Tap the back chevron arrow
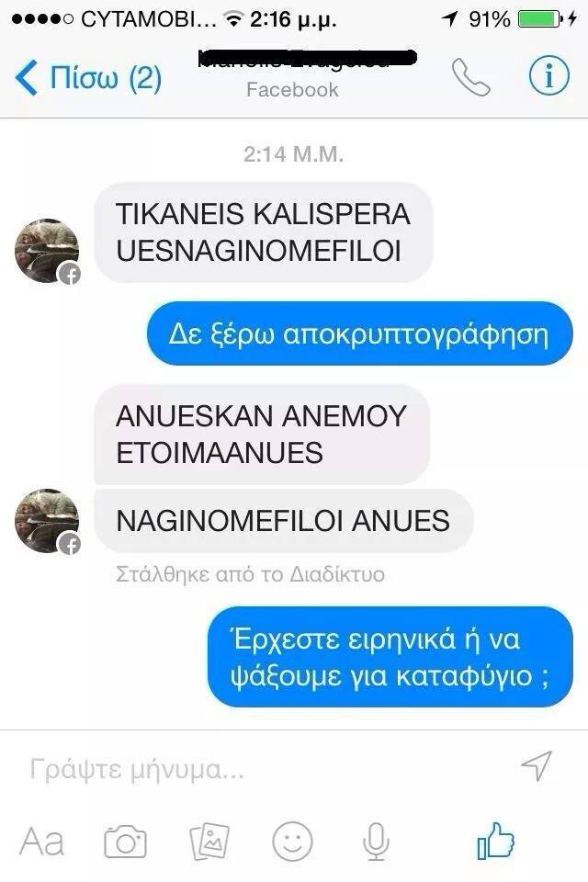Viewport: 588px width, 882px height. (26, 77)
